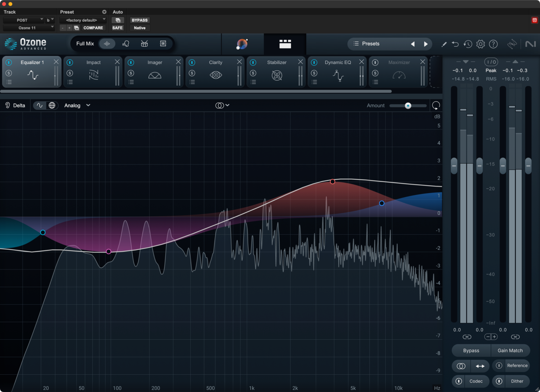This screenshot has width=540, height=392.
Task: Click the drum source icon in the header
Action: pyautogui.click(x=144, y=44)
